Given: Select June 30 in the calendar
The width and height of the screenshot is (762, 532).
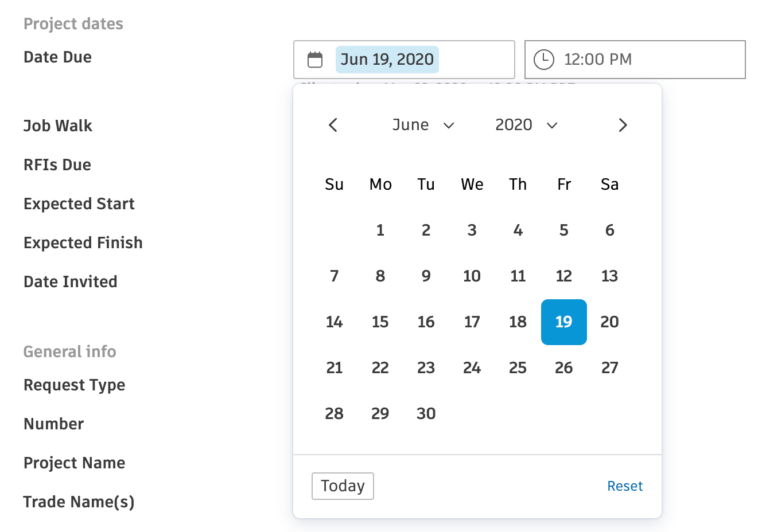Looking at the screenshot, I should click(426, 414).
